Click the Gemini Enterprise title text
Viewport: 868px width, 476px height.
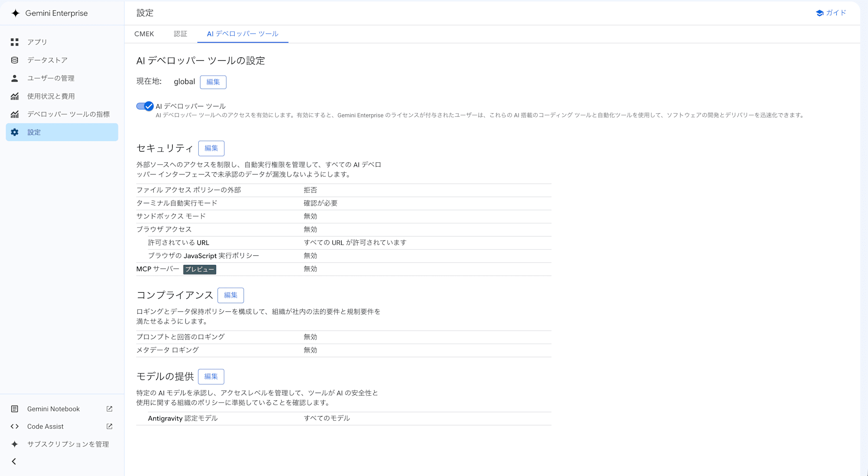pyautogui.click(x=56, y=13)
